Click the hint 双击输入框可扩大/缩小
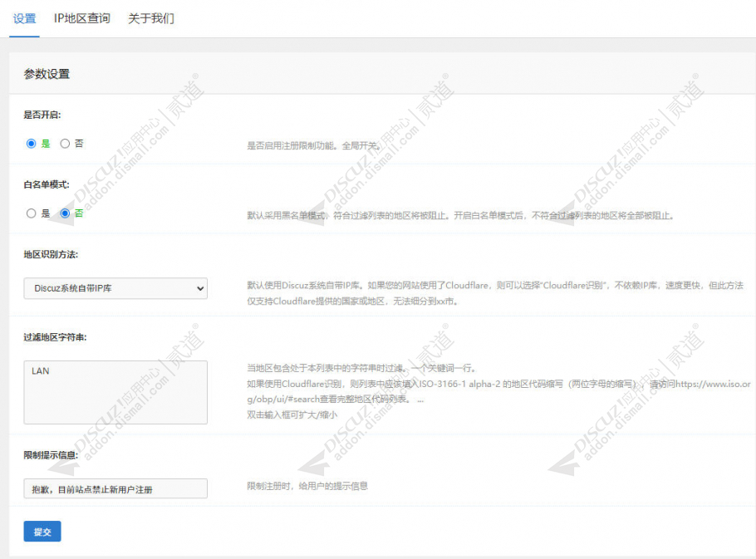 pos(292,415)
